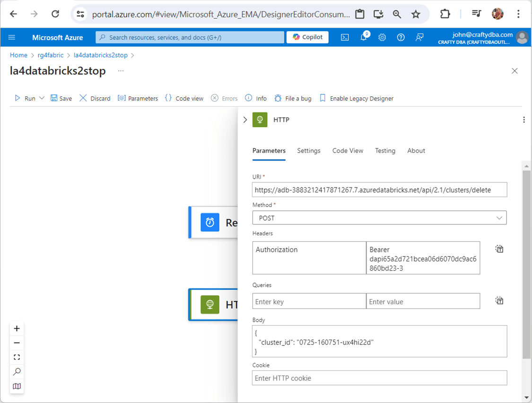Image resolution: width=532 pixels, height=403 pixels.
Task: Click the Azure search resources box
Action: [190, 37]
